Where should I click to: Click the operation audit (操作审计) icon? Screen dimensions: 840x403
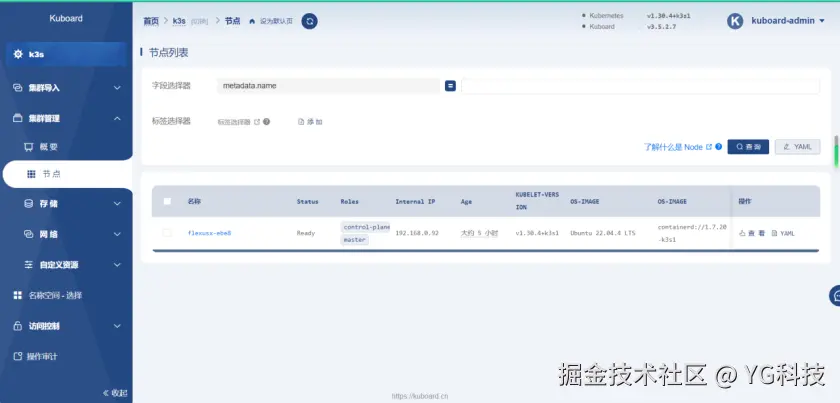[x=18, y=356]
